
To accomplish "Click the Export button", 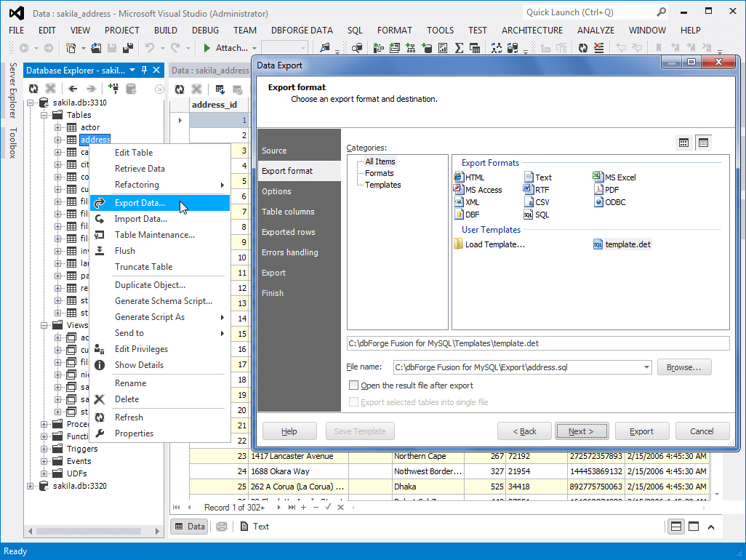I will [x=641, y=431].
